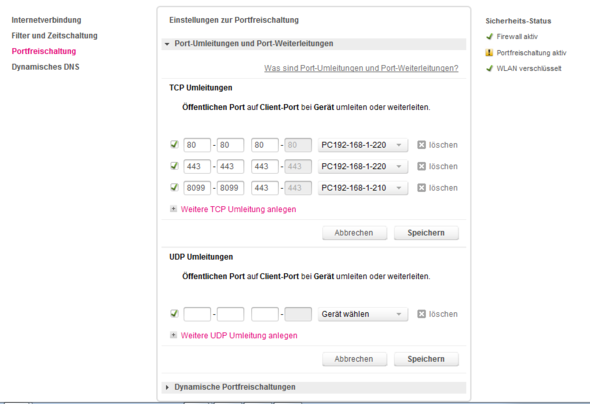The width and height of the screenshot is (590, 404).
Task: Open device dropdown PC192-168-1-210
Action: click(x=363, y=188)
